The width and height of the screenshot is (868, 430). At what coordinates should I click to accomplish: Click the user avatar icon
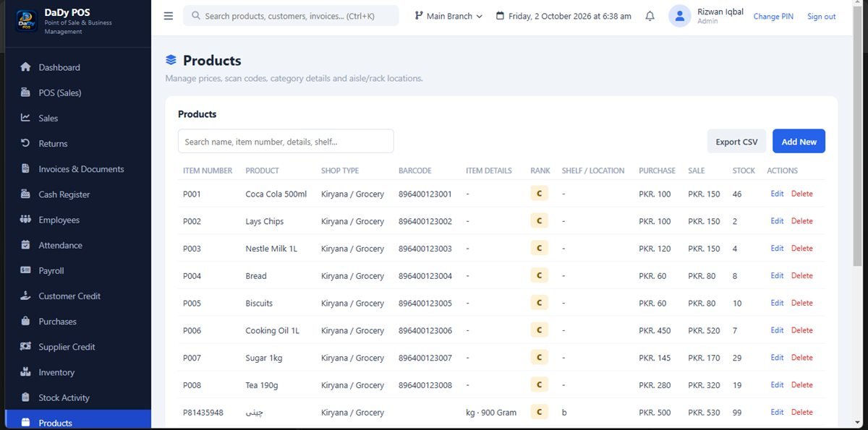point(680,16)
